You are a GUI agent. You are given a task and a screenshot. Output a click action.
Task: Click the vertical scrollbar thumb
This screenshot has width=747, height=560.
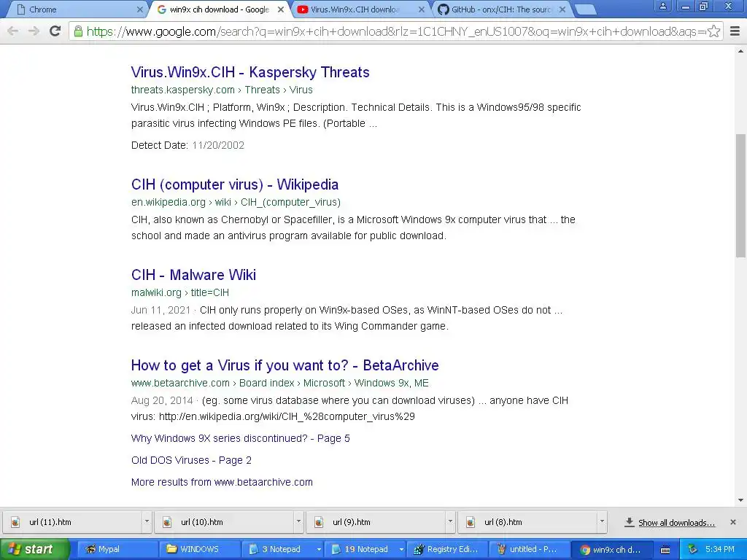pyautogui.click(x=741, y=195)
